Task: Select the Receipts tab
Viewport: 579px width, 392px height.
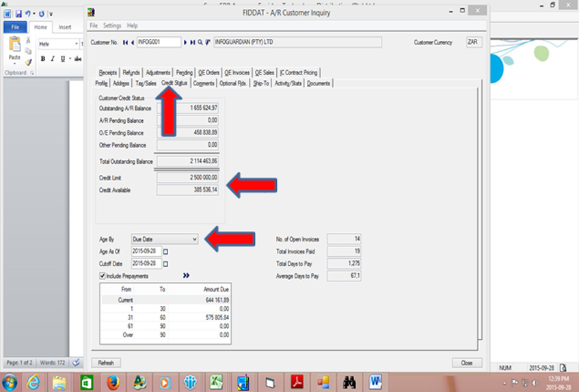Action: tap(108, 72)
